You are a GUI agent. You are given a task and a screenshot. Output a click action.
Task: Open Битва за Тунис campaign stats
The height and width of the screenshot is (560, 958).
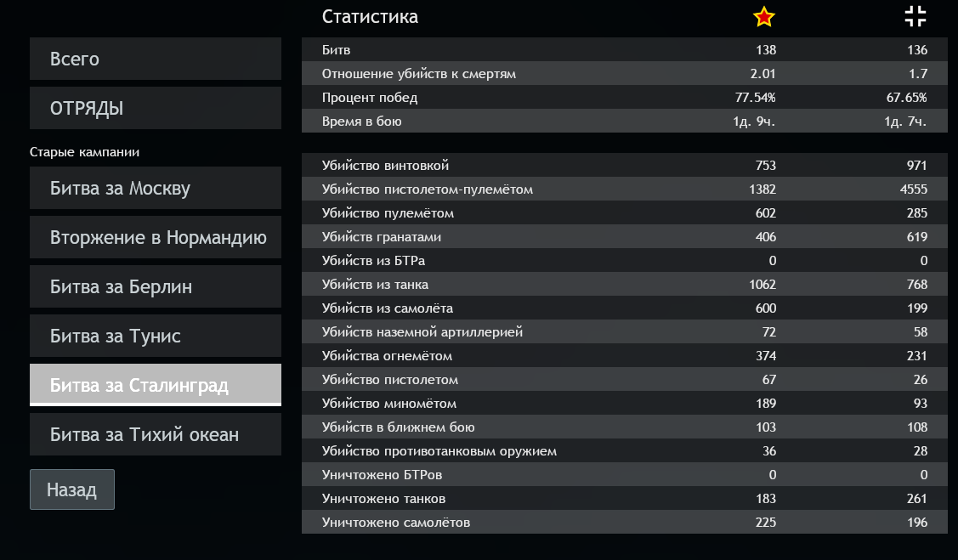click(x=156, y=337)
